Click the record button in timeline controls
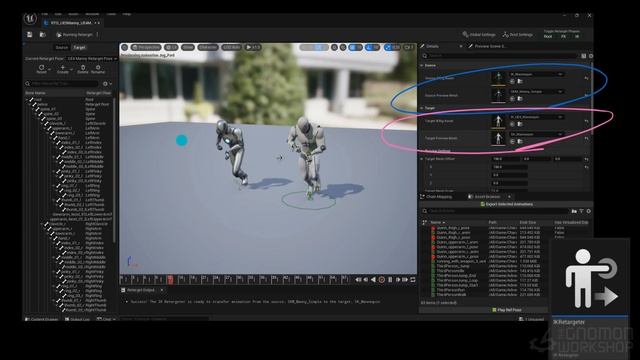 coord(382,280)
